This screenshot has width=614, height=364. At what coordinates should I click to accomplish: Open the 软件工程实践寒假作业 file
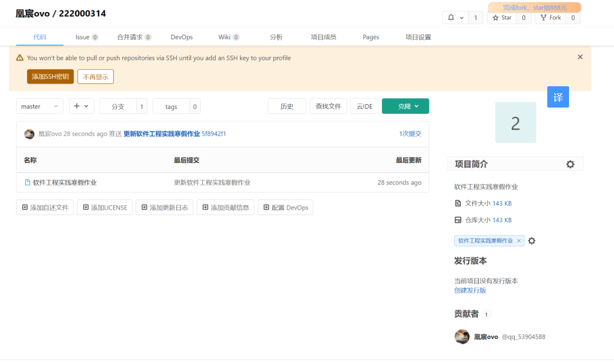(x=65, y=183)
